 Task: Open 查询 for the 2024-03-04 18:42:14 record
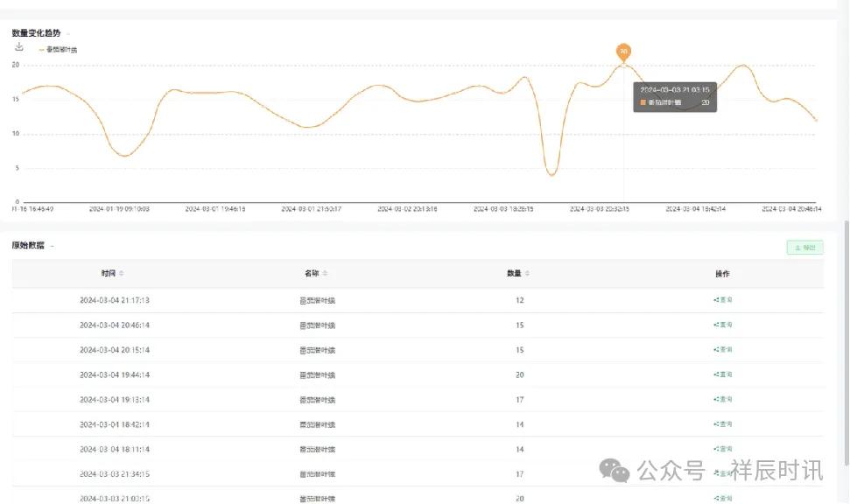pyautogui.click(x=722, y=423)
